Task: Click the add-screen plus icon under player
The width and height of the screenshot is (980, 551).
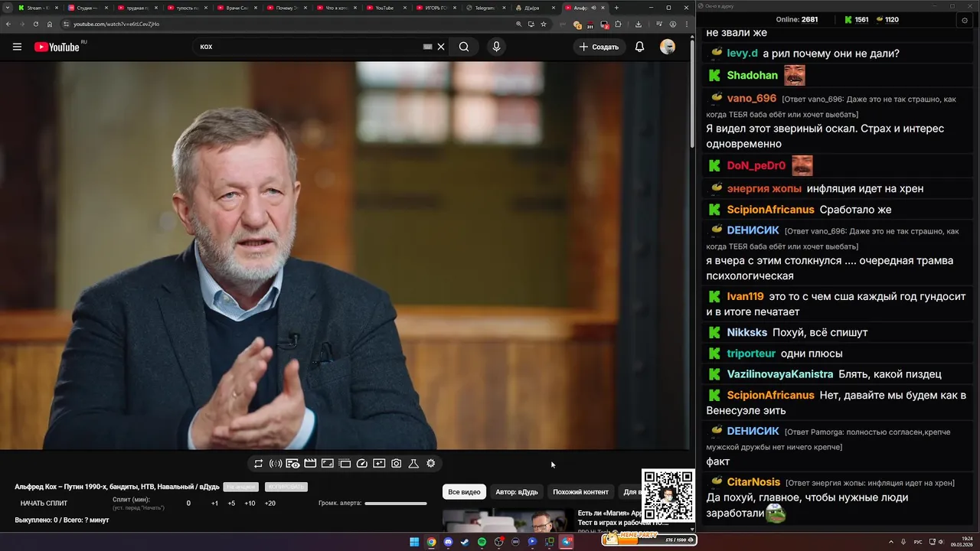Action: [379, 464]
